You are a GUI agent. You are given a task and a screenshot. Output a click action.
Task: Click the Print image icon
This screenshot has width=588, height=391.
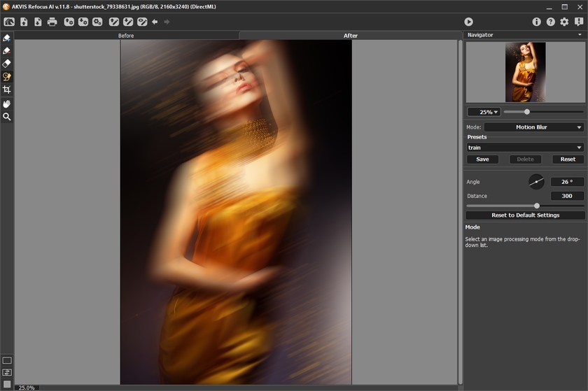point(52,22)
